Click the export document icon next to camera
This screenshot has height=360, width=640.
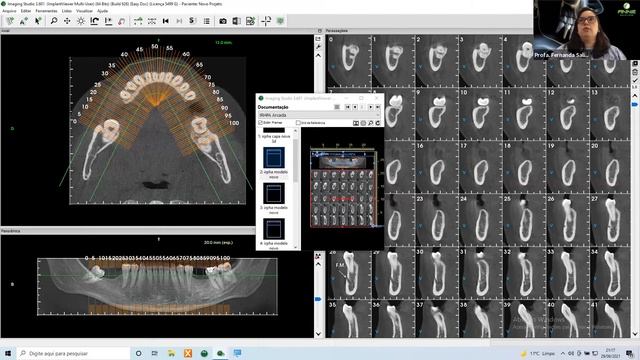coord(236,21)
